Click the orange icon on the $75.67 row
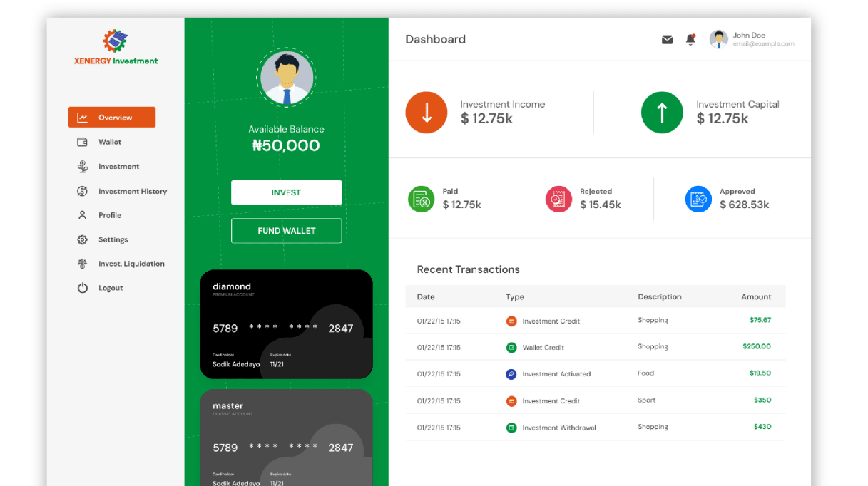 (x=511, y=321)
